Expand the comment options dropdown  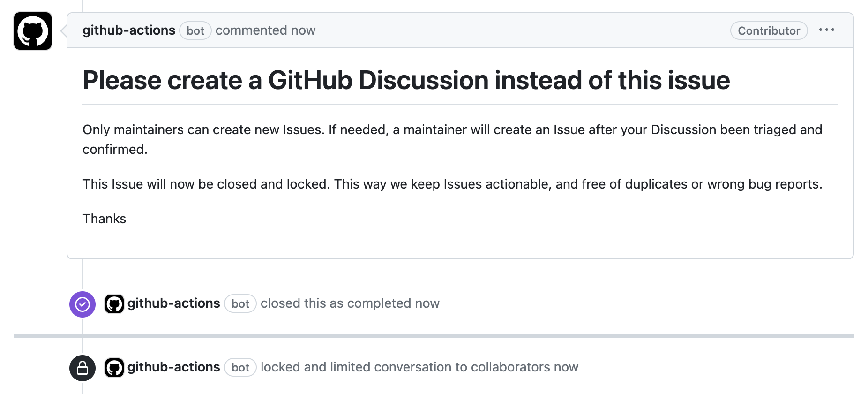pyautogui.click(x=827, y=30)
